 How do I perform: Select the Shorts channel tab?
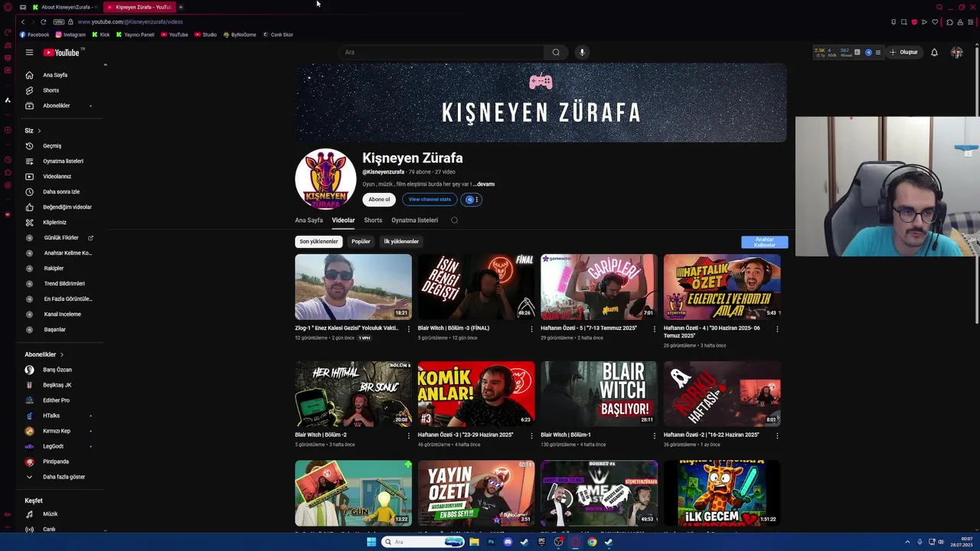pyautogui.click(x=373, y=220)
